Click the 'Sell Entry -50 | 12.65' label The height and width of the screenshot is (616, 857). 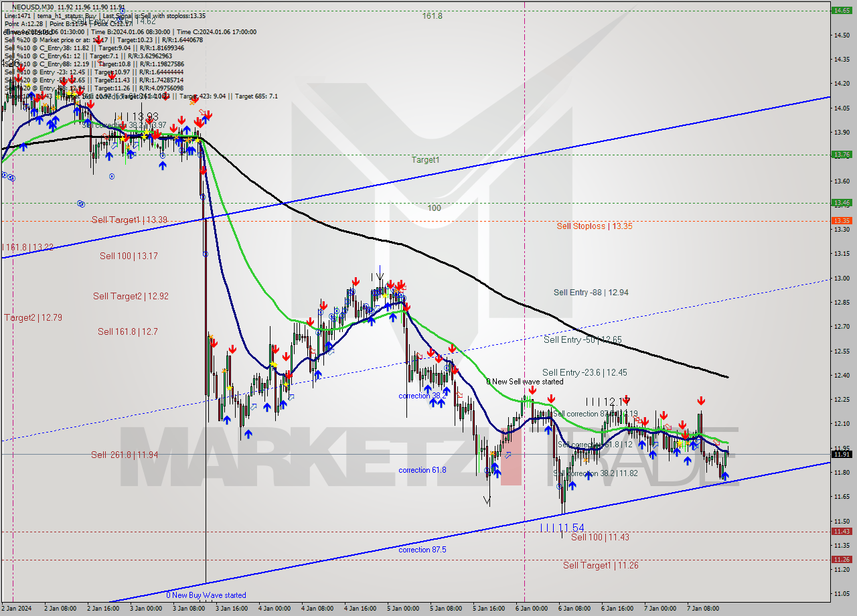point(582,340)
